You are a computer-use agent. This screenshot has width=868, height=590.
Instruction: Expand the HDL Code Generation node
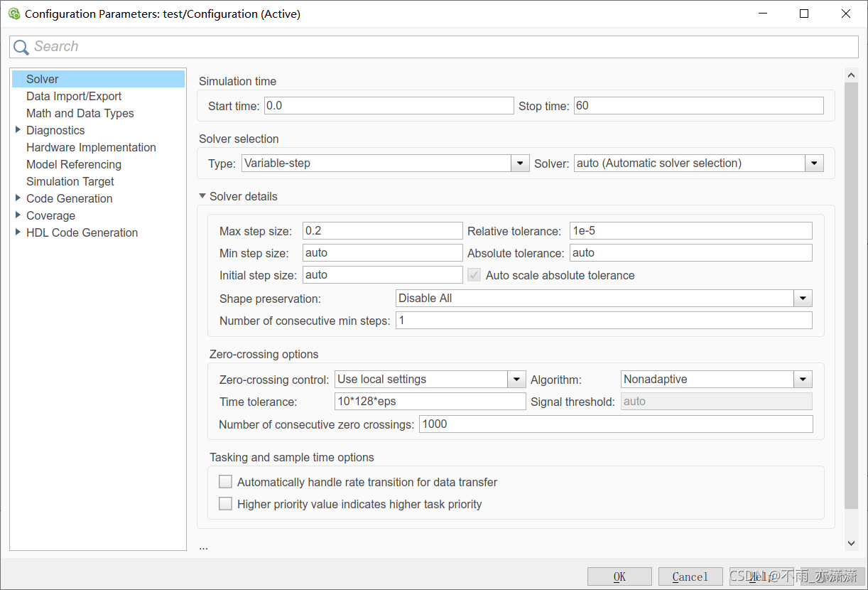pos(18,232)
